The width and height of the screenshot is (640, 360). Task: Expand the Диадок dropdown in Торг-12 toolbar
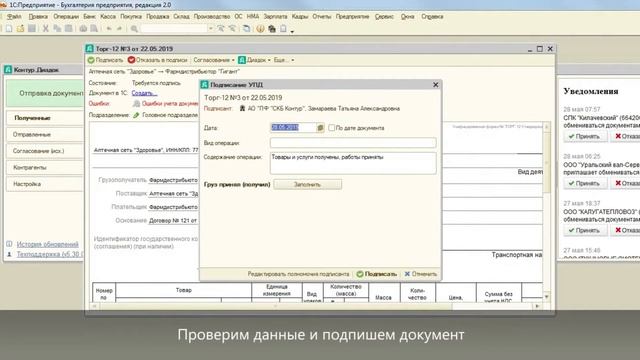(x=254, y=60)
